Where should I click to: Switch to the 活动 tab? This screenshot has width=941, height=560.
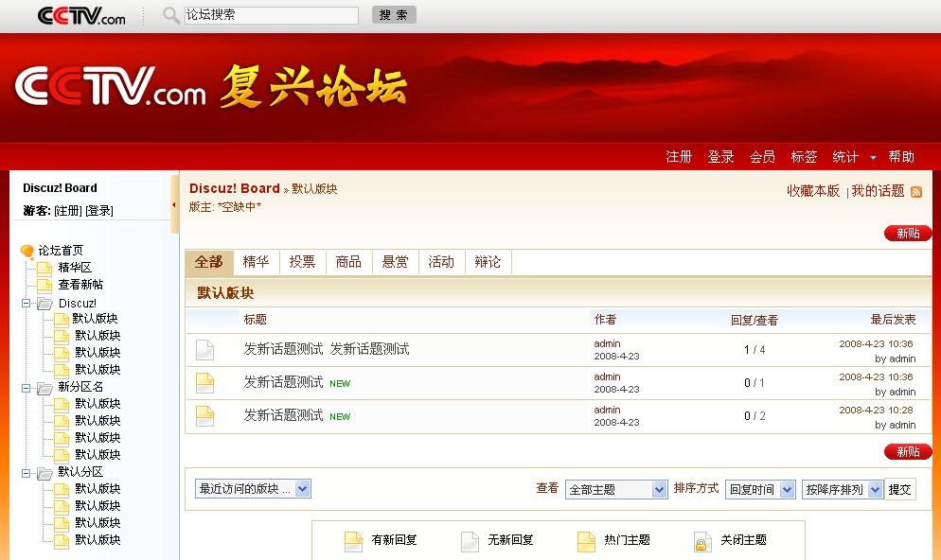pos(441,262)
